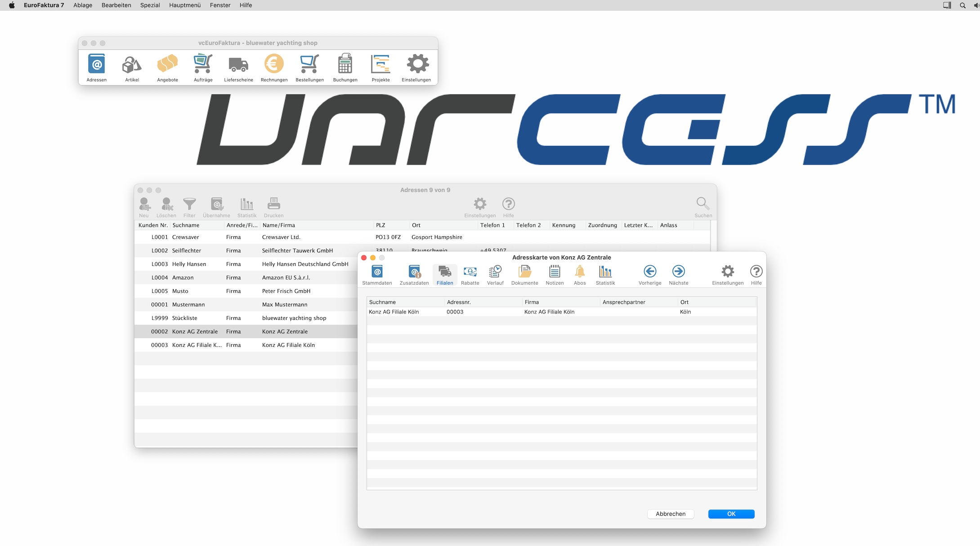The image size is (980, 546).
Task: Switch to the Stammdaten tab
Action: [x=377, y=275]
